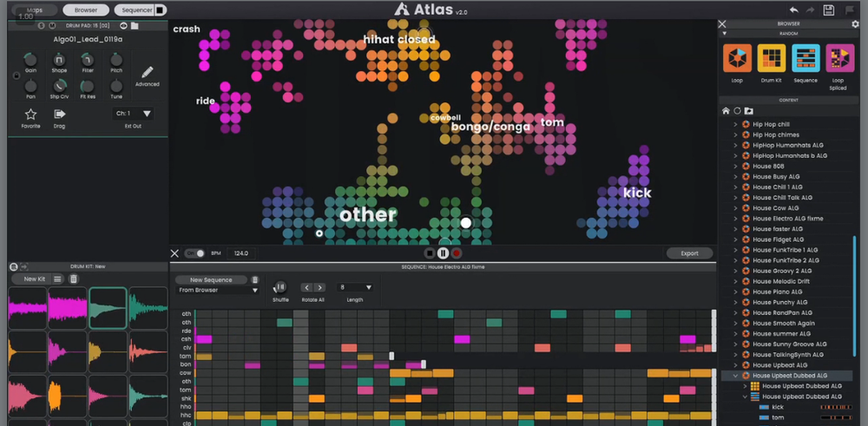Open the Advanced pencil editor
This screenshot has width=868, height=426.
[148, 73]
